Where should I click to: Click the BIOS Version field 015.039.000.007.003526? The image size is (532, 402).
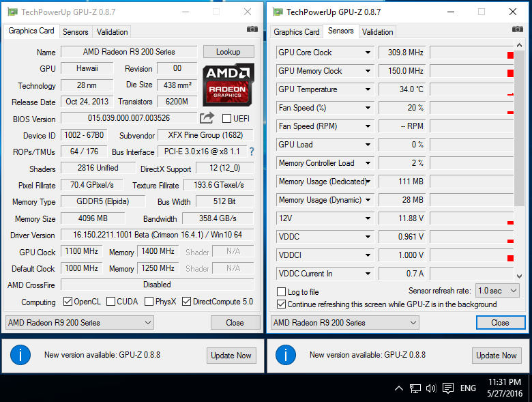pyautogui.click(x=129, y=118)
